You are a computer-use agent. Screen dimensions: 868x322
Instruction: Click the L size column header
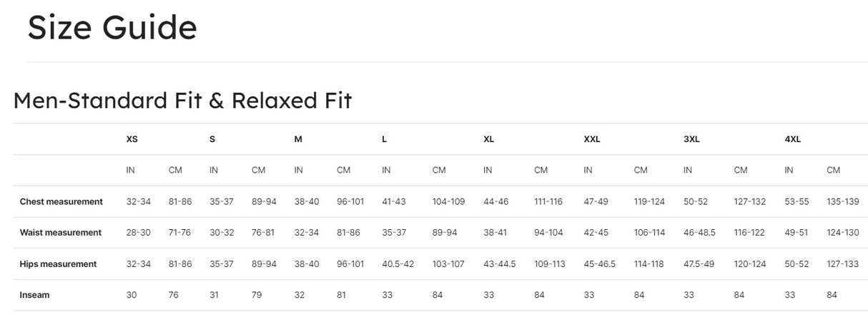coord(385,139)
